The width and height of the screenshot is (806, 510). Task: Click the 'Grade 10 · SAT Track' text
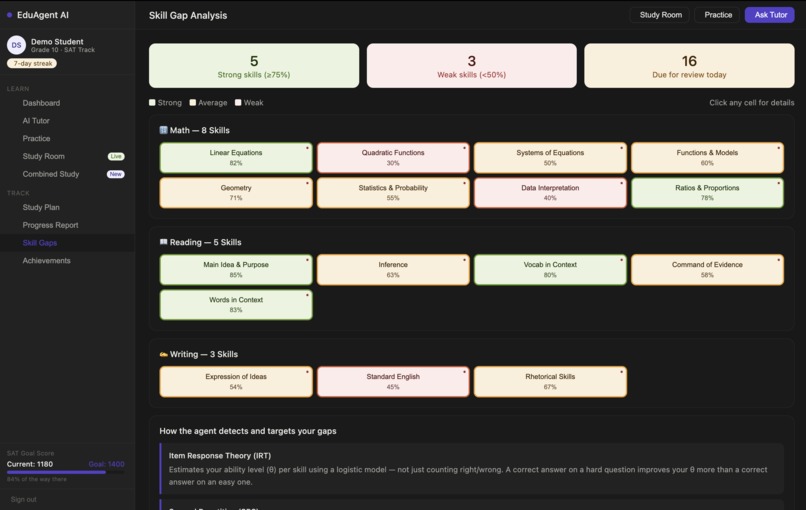tap(63, 50)
